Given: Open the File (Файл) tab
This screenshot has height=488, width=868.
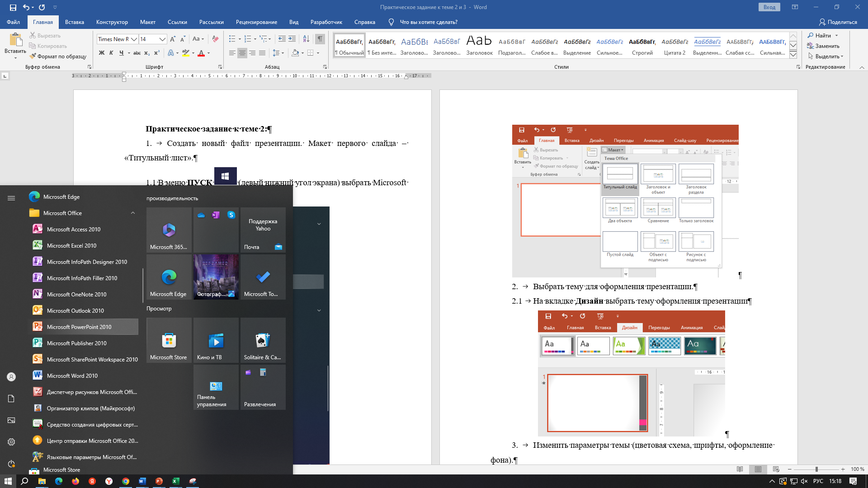Looking at the screenshot, I should (x=13, y=22).
